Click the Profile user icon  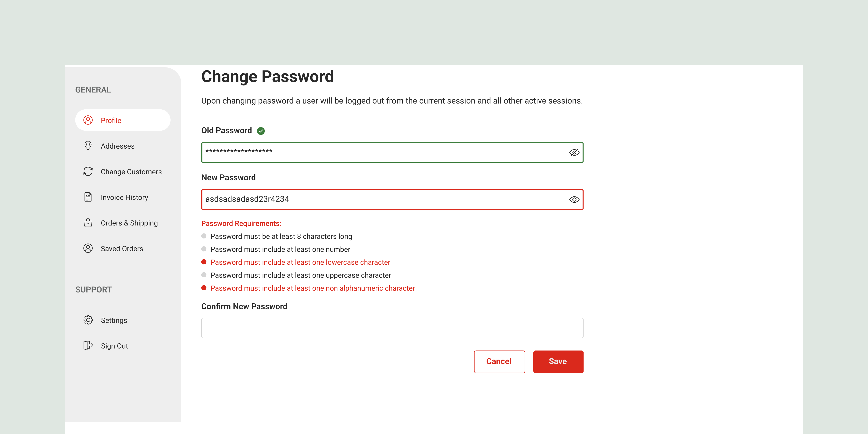pos(88,120)
